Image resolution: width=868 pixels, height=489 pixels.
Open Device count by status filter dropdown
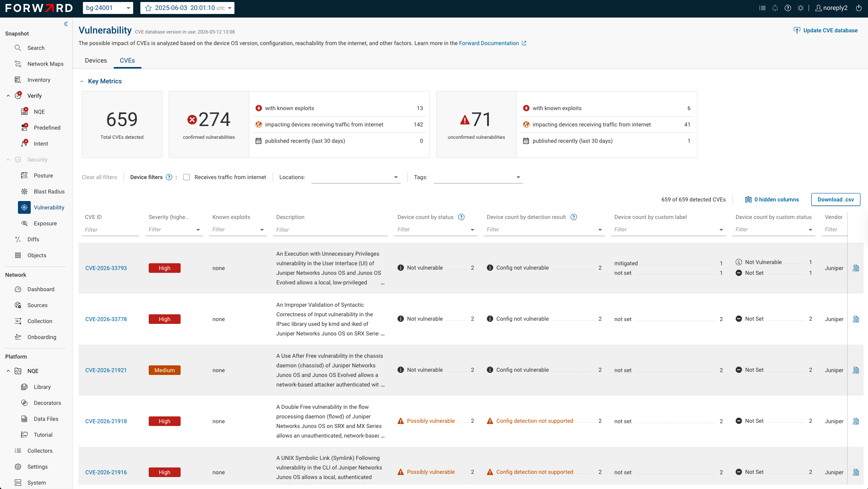pos(436,229)
